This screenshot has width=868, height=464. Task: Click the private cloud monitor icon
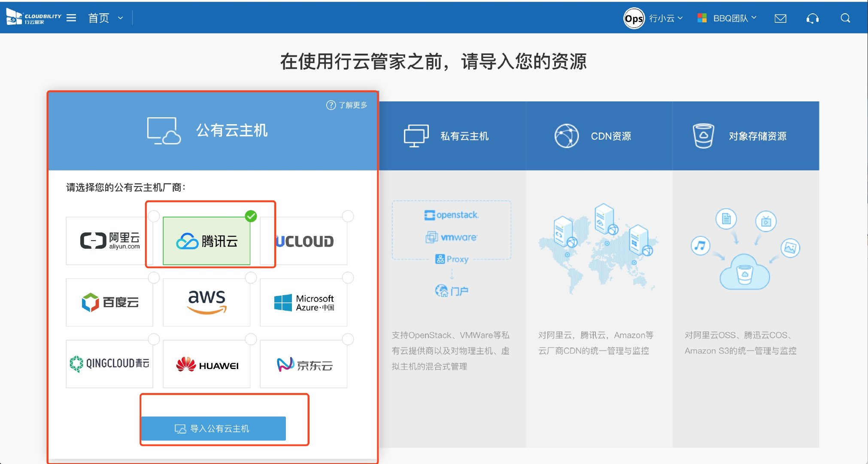416,136
